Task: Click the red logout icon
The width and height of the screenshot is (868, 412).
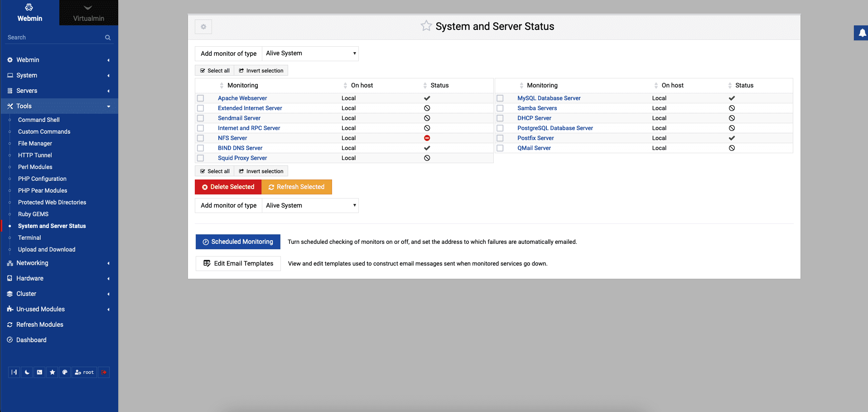Action: pyautogui.click(x=104, y=372)
